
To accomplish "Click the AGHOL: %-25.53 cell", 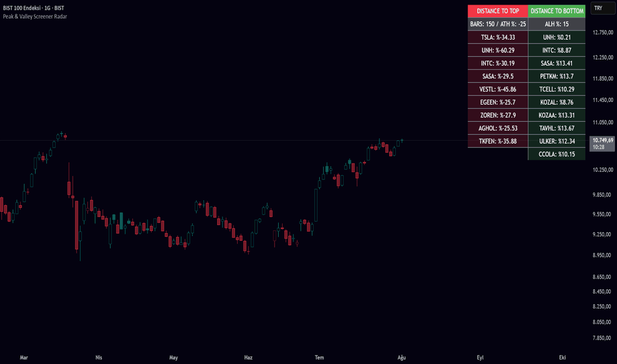I will [x=498, y=128].
